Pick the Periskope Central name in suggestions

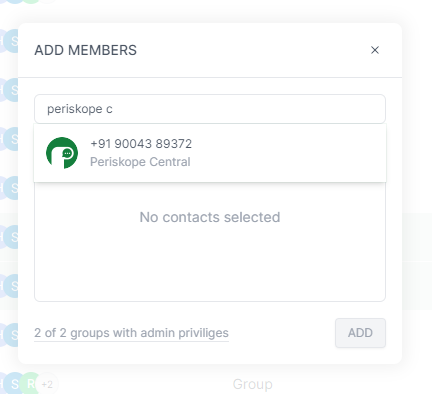coord(140,162)
